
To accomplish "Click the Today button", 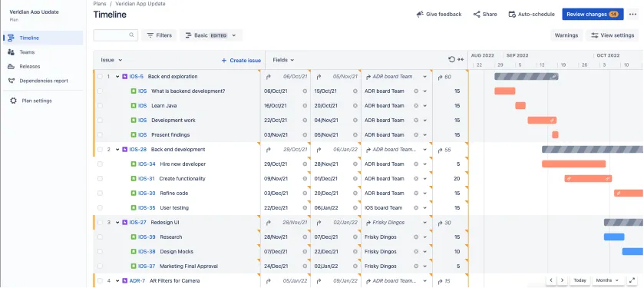I will coord(580,280).
